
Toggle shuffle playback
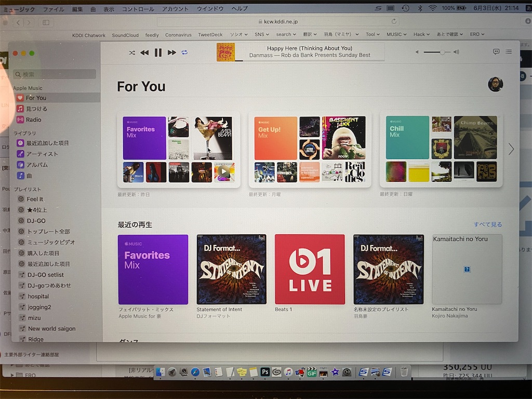pos(132,52)
